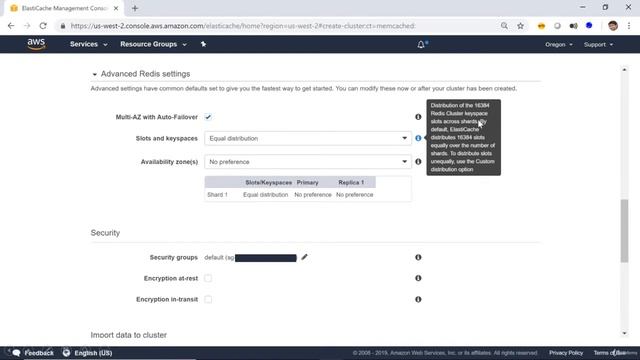This screenshot has height=360, width=640.
Task: Edit security groups with the pencil icon
Action: tap(304, 257)
